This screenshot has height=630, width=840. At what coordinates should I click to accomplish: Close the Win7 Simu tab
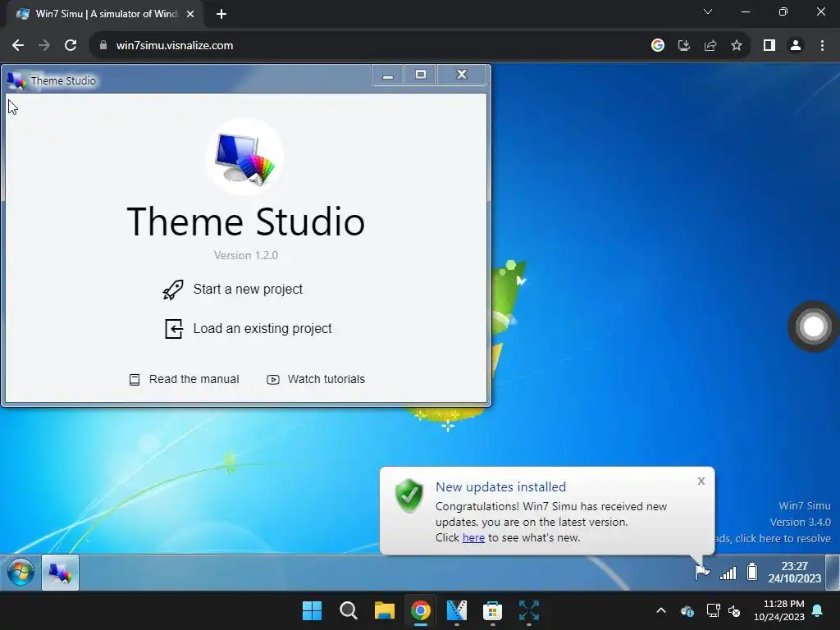click(190, 15)
